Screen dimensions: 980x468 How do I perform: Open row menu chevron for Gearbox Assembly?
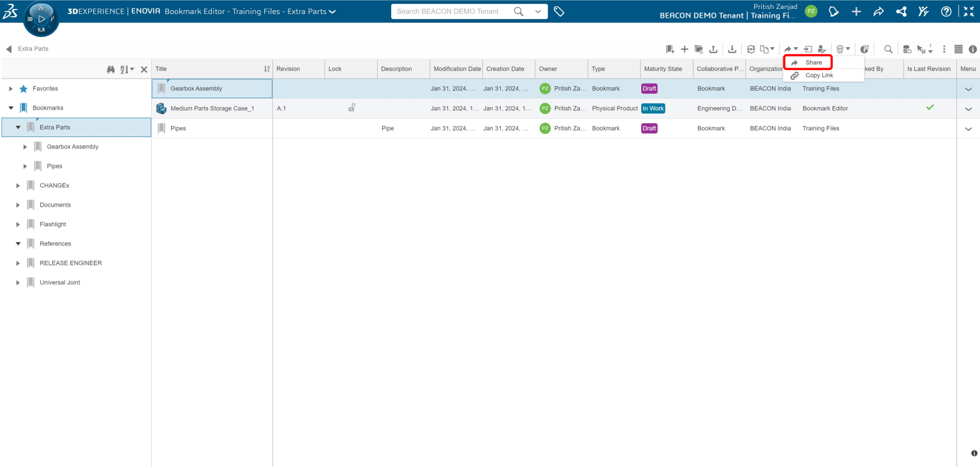tap(968, 89)
